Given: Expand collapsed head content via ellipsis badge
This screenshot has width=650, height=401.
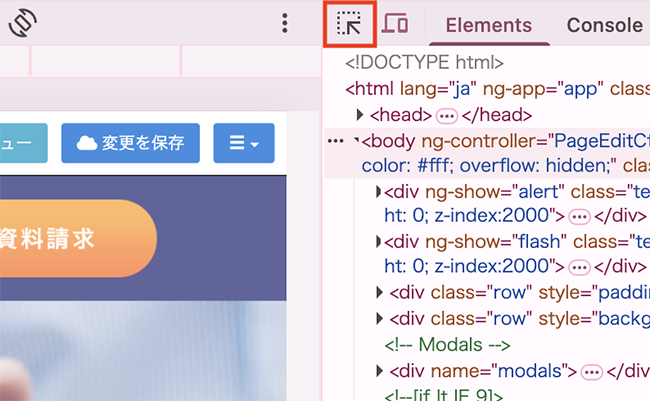Looking at the screenshot, I should pyautogui.click(x=446, y=115).
